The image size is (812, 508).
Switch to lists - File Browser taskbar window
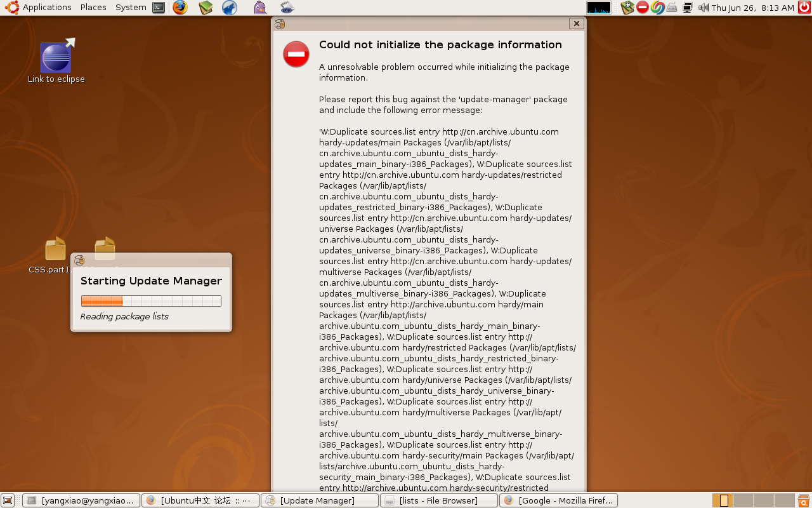(438, 500)
